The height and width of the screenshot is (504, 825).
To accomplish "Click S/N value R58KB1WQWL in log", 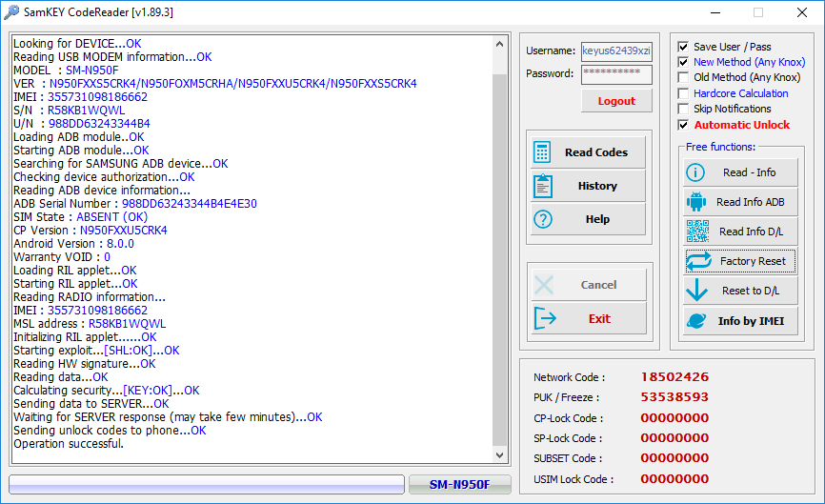I will pyautogui.click(x=87, y=111).
